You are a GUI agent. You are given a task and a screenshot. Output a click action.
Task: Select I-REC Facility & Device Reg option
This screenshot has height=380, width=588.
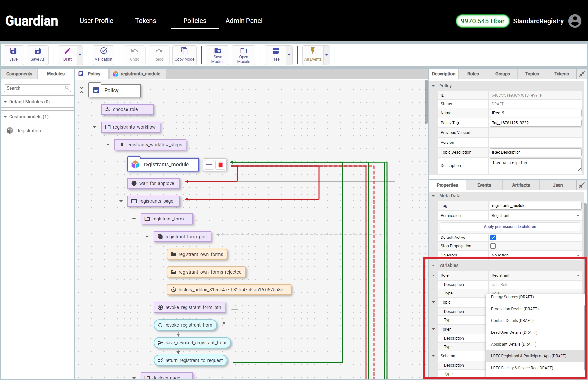click(522, 368)
